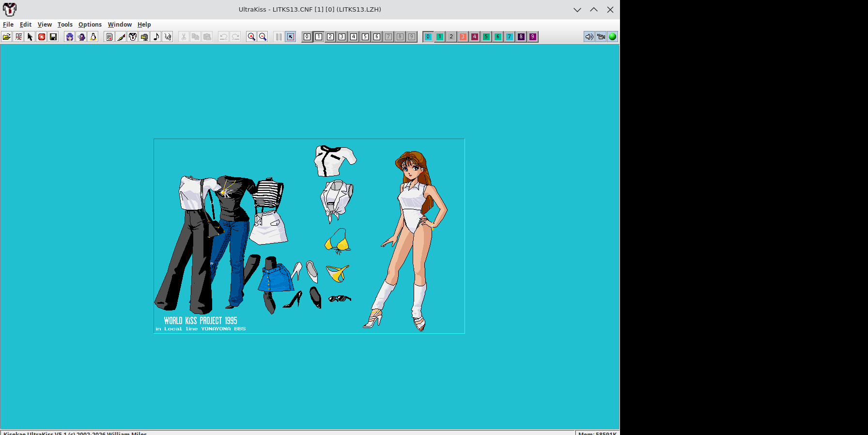Toggle the dashed selection-box tool
This screenshot has height=435, width=868.
(291, 37)
